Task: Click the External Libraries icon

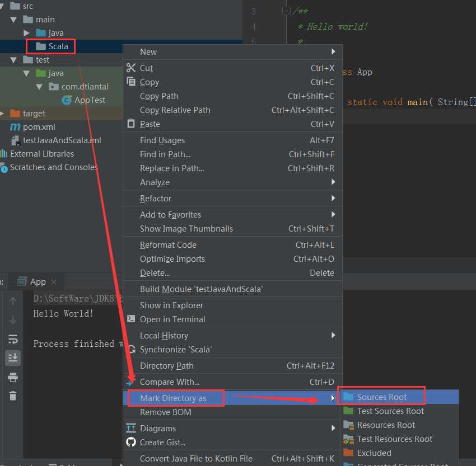Action: pyautogui.click(x=4, y=153)
